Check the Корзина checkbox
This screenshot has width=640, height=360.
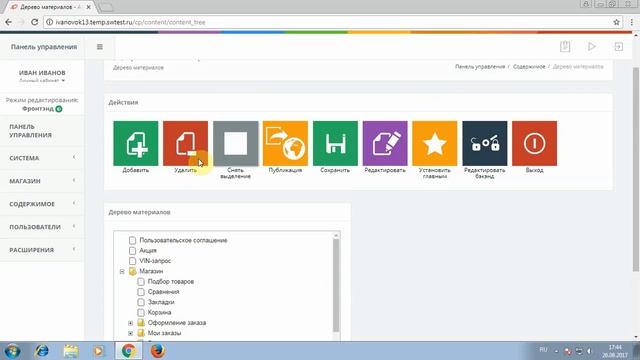pos(141,313)
